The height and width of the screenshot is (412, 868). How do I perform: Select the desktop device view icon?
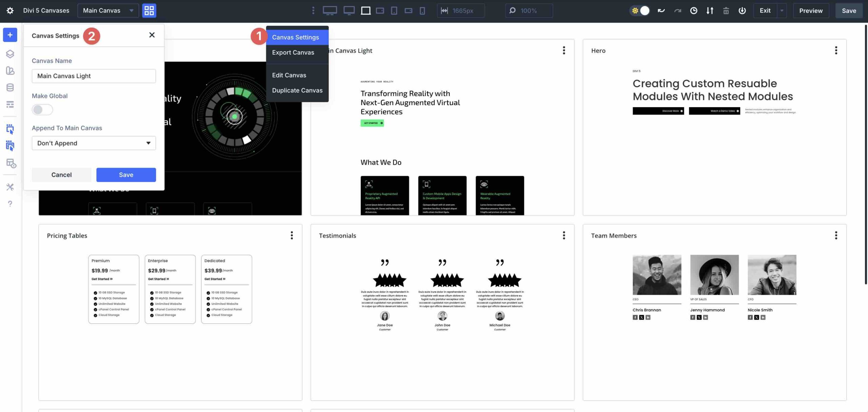330,11
